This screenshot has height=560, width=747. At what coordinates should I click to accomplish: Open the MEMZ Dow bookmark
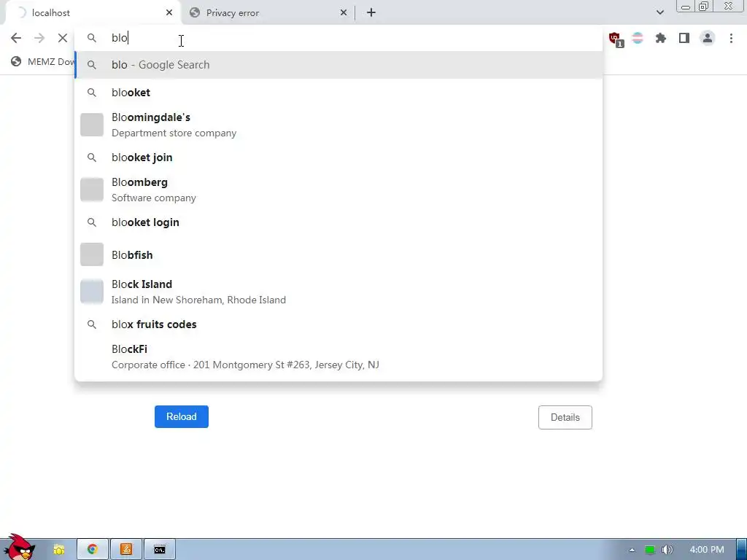click(x=43, y=61)
